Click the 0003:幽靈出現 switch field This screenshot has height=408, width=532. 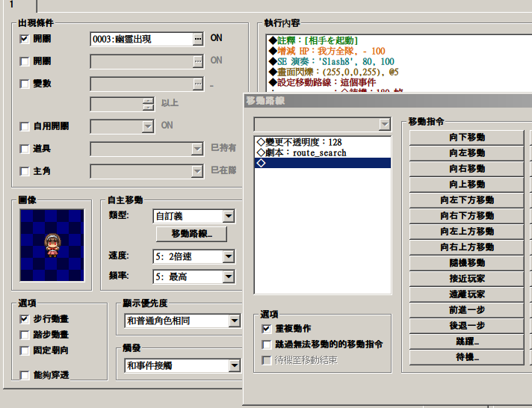pos(142,39)
